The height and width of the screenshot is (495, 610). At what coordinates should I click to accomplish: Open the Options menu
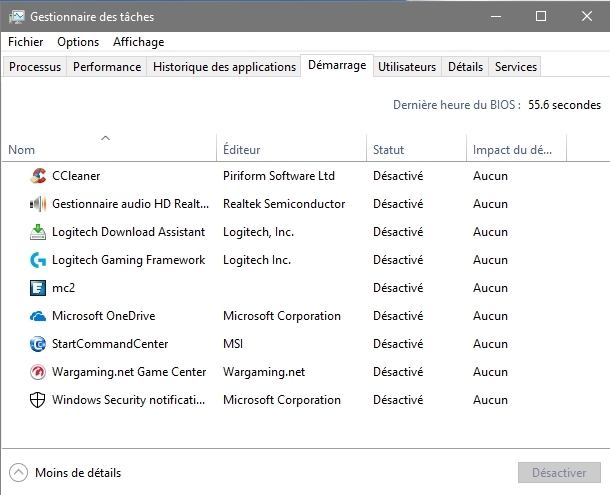(78, 42)
